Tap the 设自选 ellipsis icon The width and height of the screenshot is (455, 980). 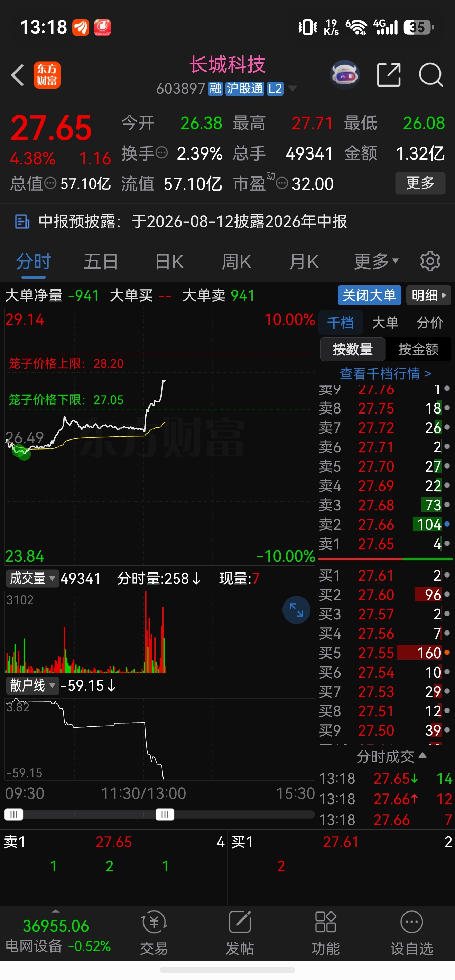tap(412, 923)
